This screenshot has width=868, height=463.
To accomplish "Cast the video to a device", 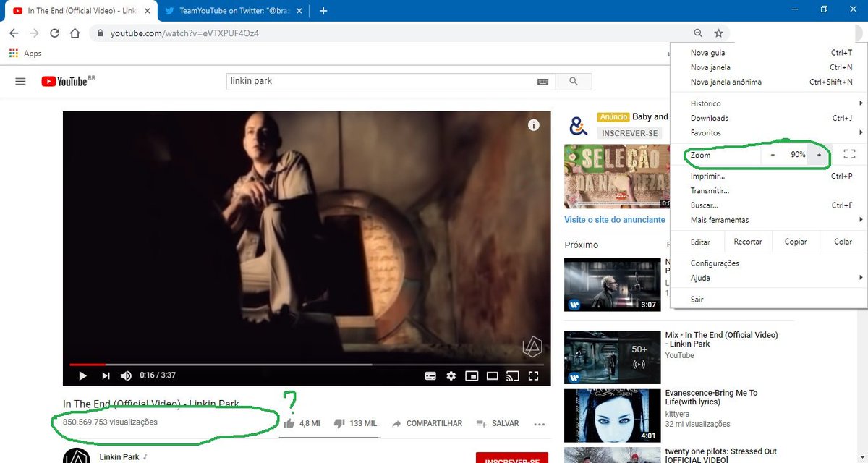I will coord(513,375).
